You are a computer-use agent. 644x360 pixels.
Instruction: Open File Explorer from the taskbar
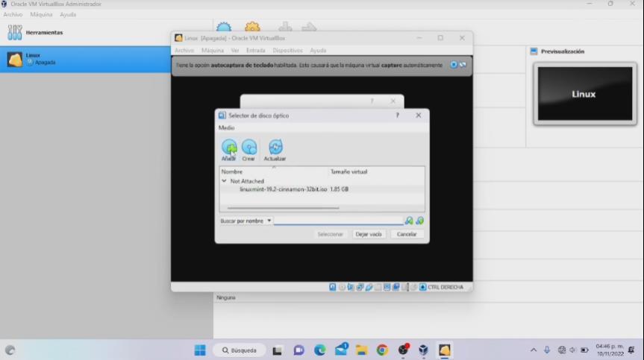point(361,350)
